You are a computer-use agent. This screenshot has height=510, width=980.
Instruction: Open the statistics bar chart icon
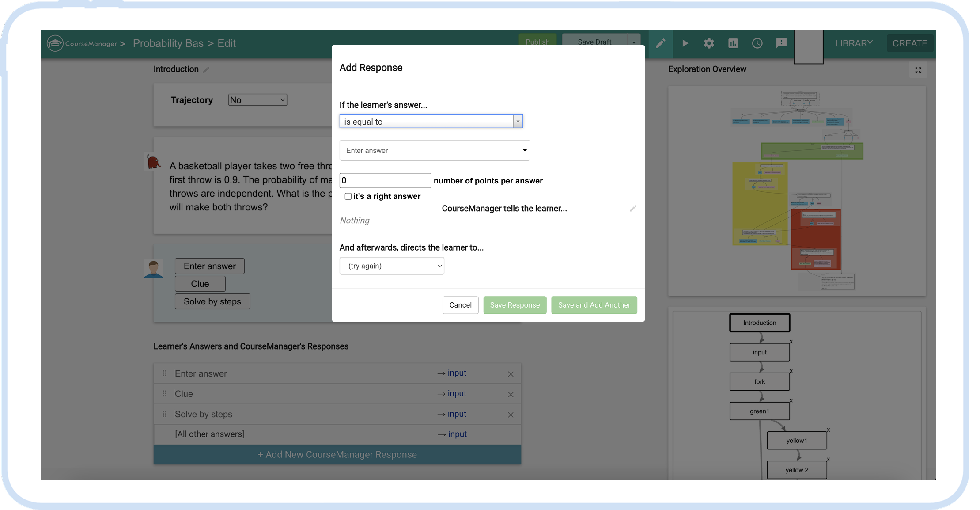[x=733, y=43]
